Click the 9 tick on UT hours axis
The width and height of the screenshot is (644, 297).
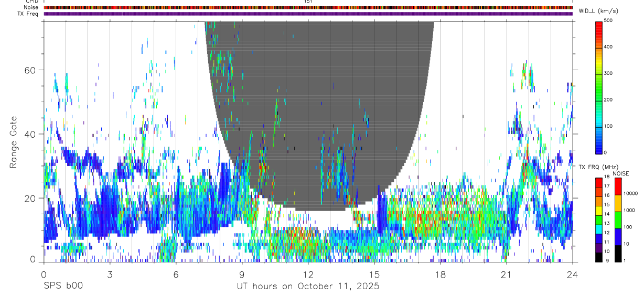point(242,274)
